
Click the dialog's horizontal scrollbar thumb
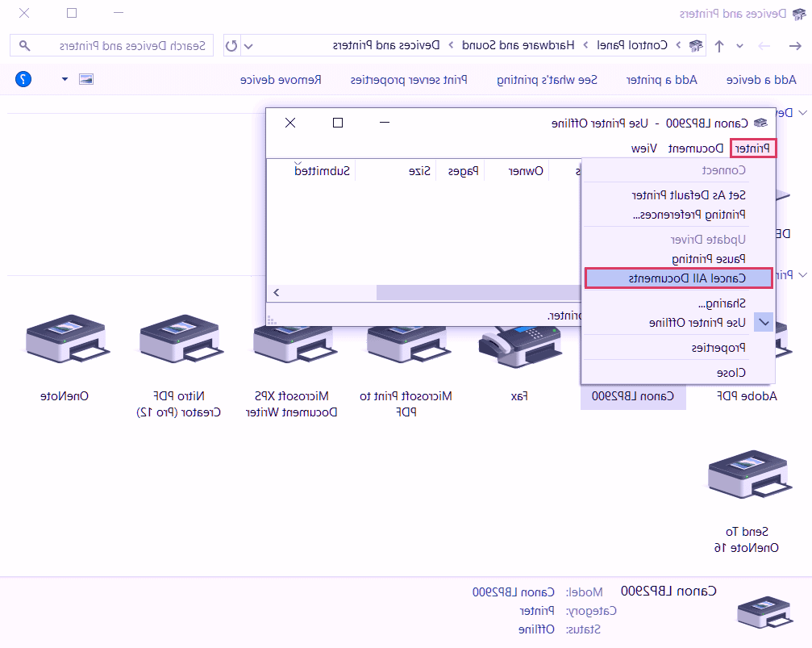[477, 292]
